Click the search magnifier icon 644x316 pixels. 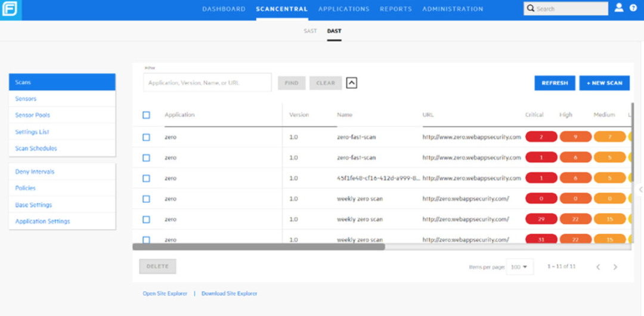530,8
